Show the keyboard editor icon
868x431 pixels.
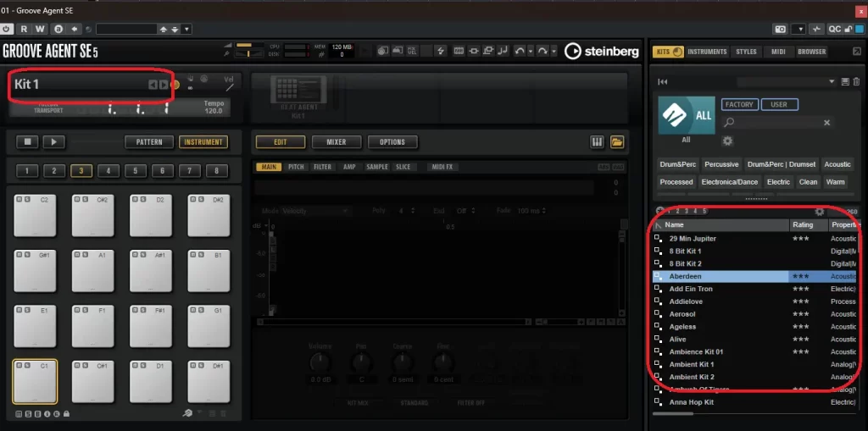tap(597, 142)
